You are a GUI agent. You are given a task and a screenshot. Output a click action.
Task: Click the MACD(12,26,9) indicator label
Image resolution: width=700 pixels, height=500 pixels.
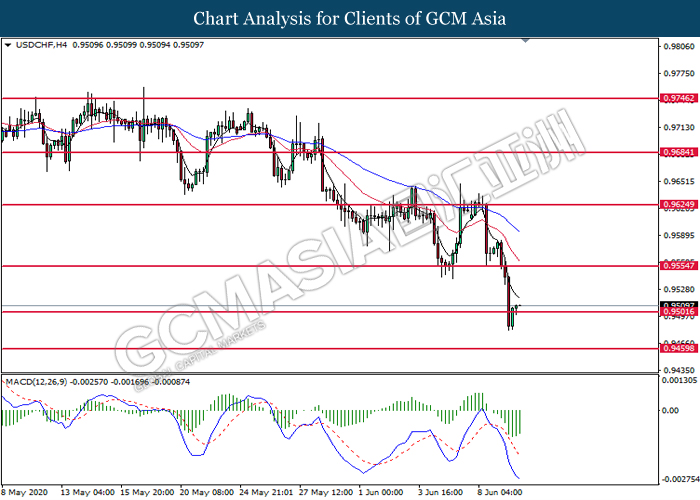[x=36, y=382]
